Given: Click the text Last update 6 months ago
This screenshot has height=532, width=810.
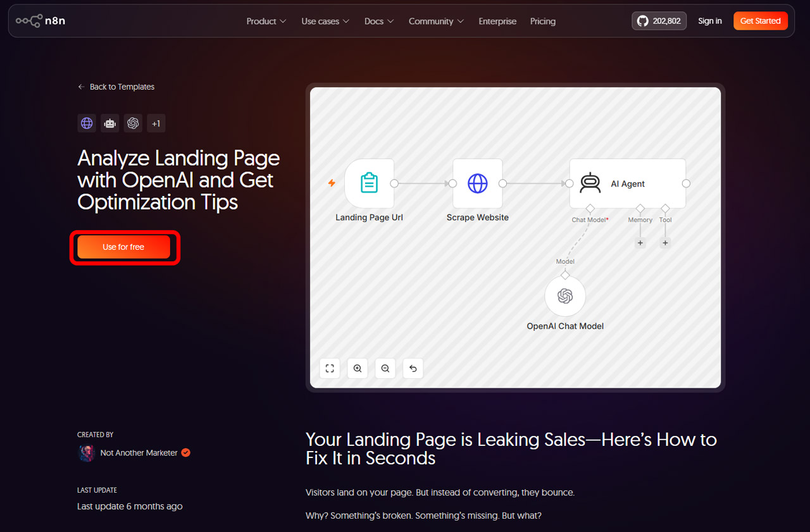Looking at the screenshot, I should click(x=130, y=506).
